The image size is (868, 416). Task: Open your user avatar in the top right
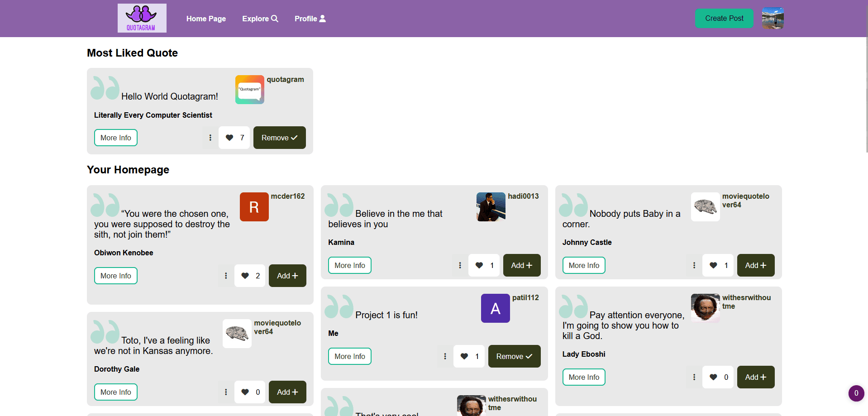point(773,18)
